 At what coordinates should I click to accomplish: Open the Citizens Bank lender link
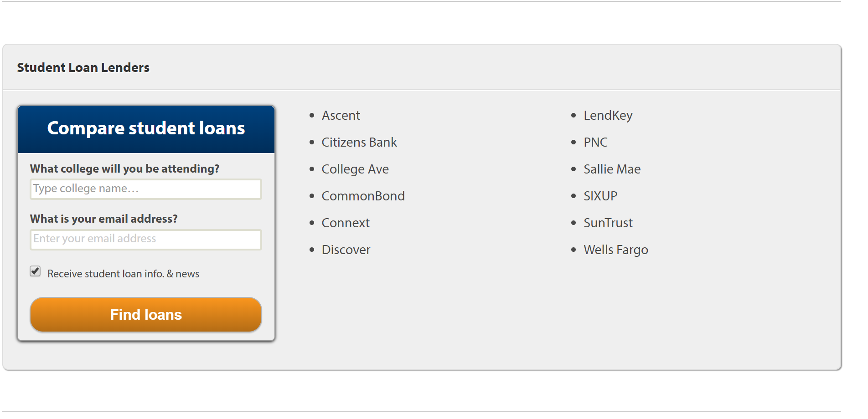pyautogui.click(x=359, y=143)
